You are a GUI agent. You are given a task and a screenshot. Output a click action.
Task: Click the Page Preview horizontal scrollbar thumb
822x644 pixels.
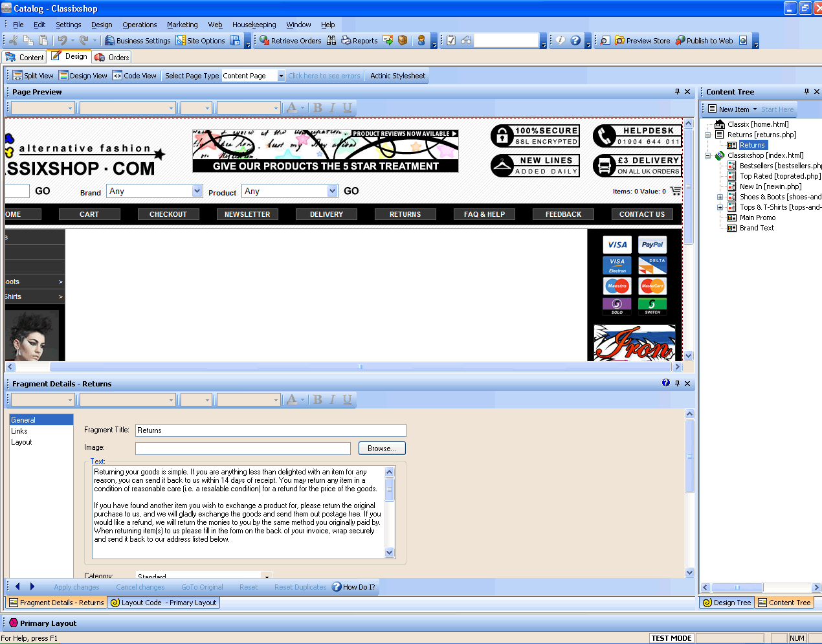[361, 367]
